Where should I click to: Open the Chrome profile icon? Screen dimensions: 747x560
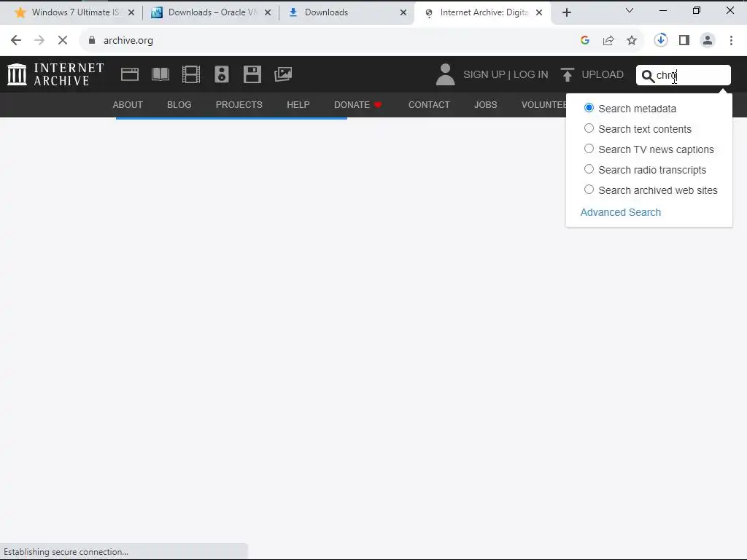coord(708,41)
